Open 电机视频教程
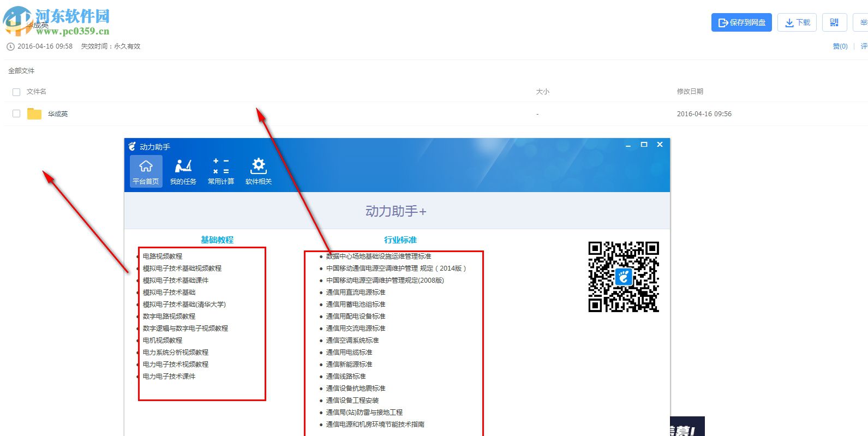 click(x=163, y=341)
